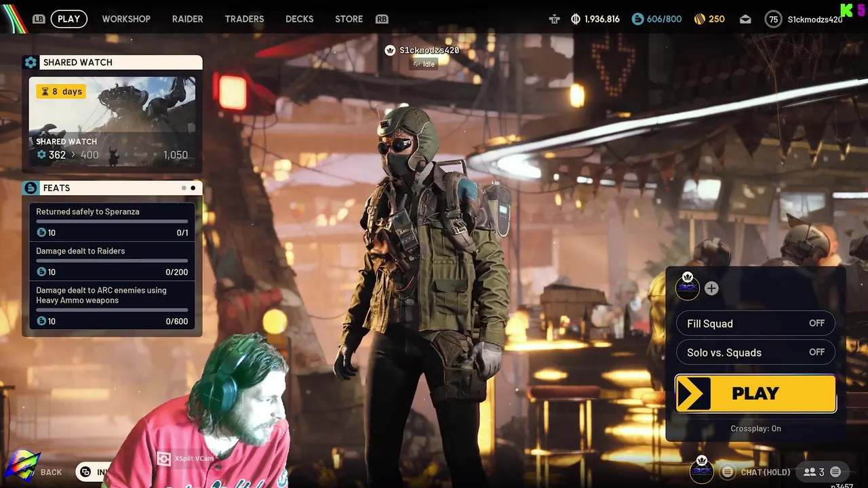Viewport: 868px width, 488px height.
Task: Click the 8 days hourglass timer badge
Action: tap(61, 91)
